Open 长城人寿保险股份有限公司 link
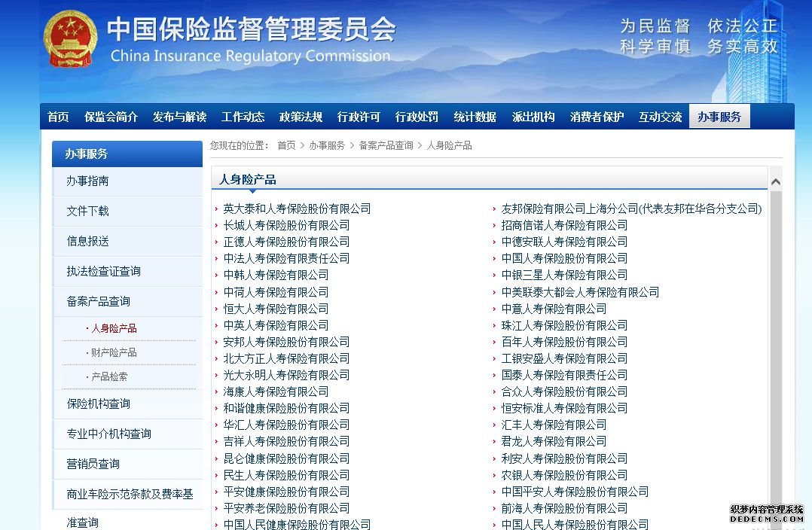Screen dimensions: 812x530 click(x=286, y=225)
